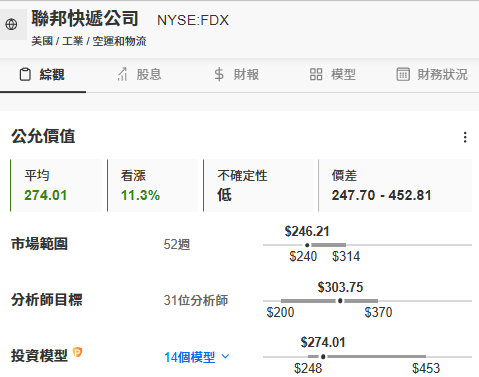Click the 不確定性 低 card

pyautogui.click(x=258, y=185)
